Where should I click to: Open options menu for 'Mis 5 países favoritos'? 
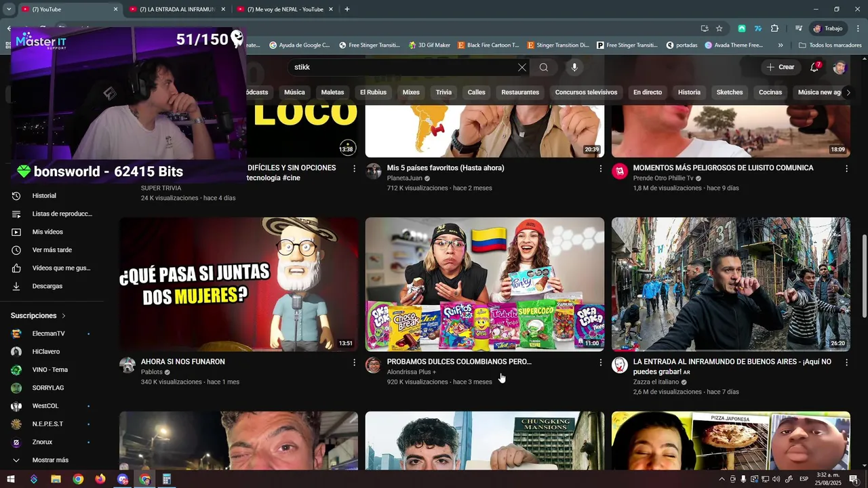point(600,168)
